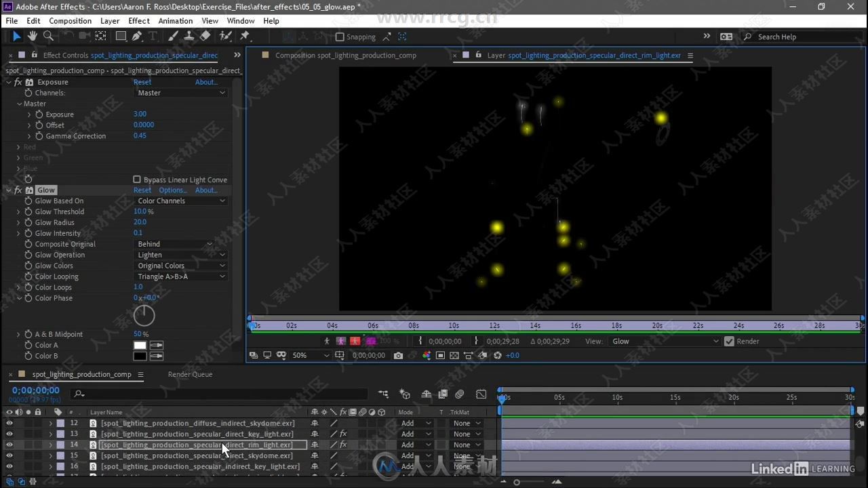Screen dimensions: 868x488
Task: Hide layer 14 specular_direct_rim_light with eye icon
Action: (x=9, y=445)
